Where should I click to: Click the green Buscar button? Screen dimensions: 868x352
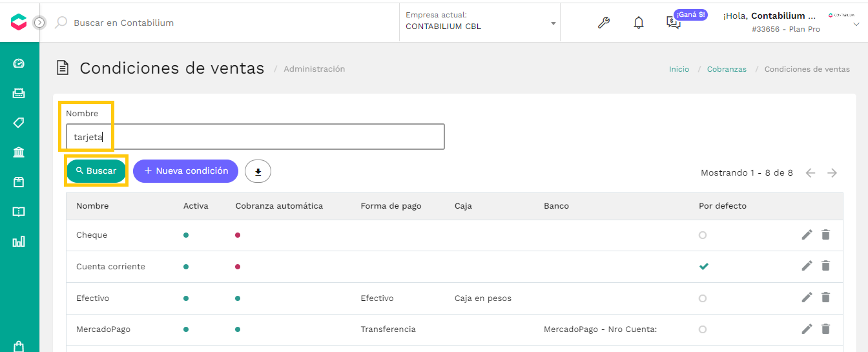point(96,171)
